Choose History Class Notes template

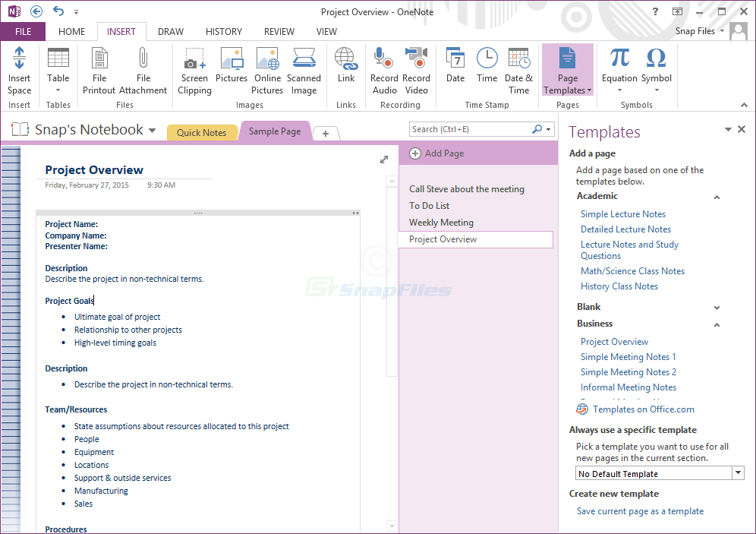pos(619,286)
